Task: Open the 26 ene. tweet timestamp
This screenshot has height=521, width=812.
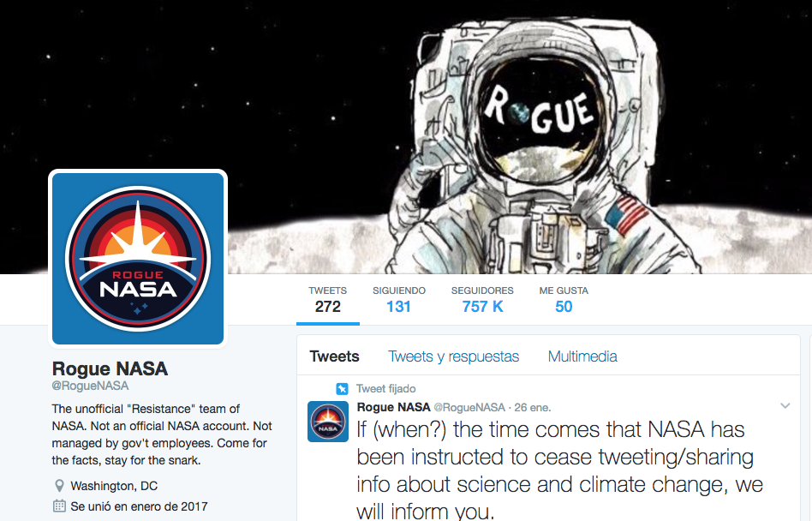Action: [533, 408]
